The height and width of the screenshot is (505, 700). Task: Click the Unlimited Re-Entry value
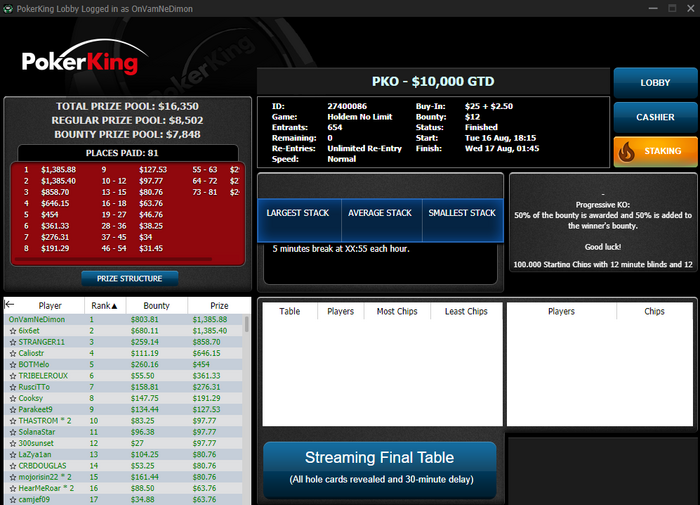364,149
